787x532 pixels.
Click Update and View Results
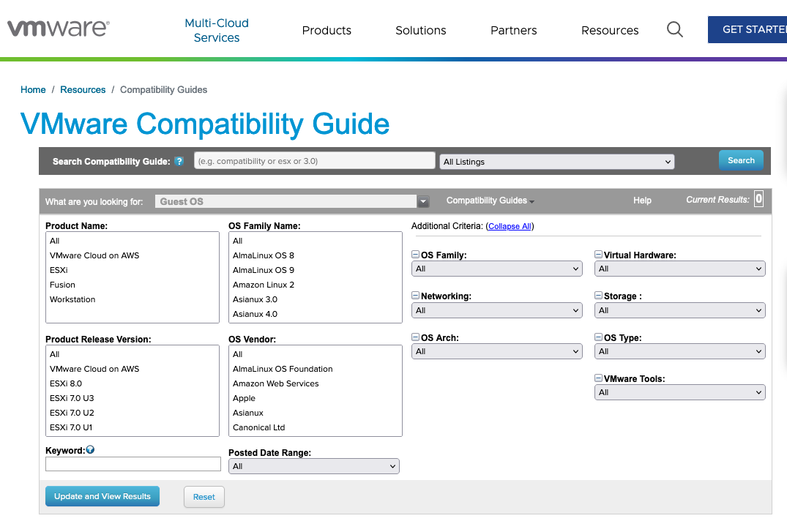click(102, 496)
